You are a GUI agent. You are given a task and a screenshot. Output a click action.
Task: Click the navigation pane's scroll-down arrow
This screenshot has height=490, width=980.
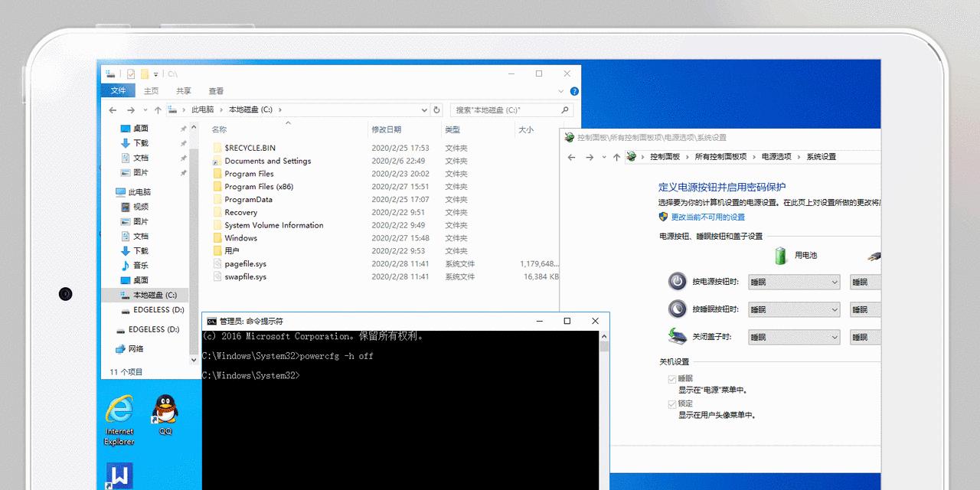pos(194,359)
